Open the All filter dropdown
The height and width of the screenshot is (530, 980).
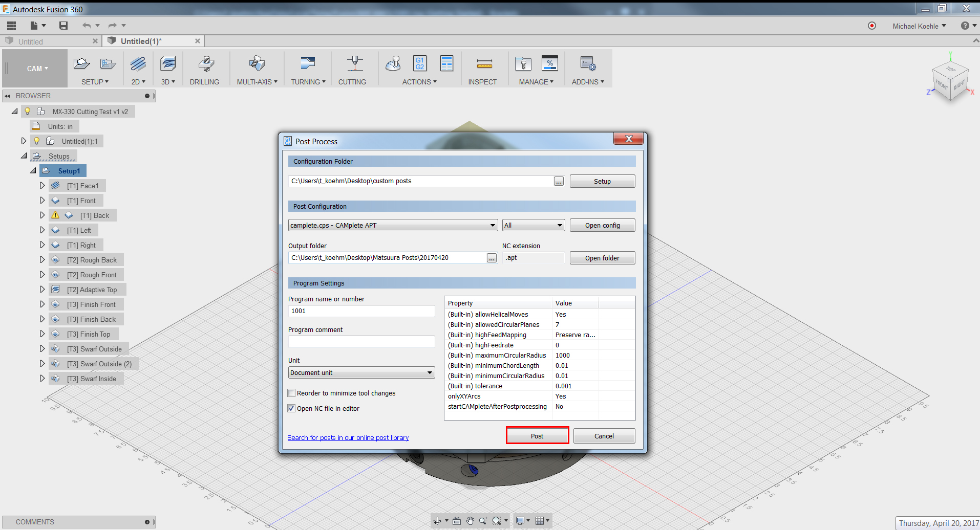pyautogui.click(x=534, y=225)
